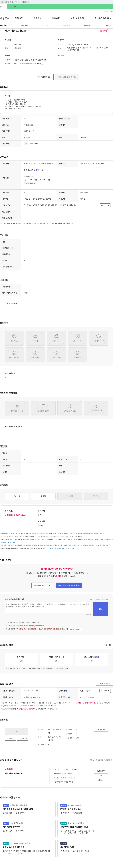The height and width of the screenshot is (868, 113).
Task: Click info icon beside 빅데이터 추천 정보
Action: (19, 798)
